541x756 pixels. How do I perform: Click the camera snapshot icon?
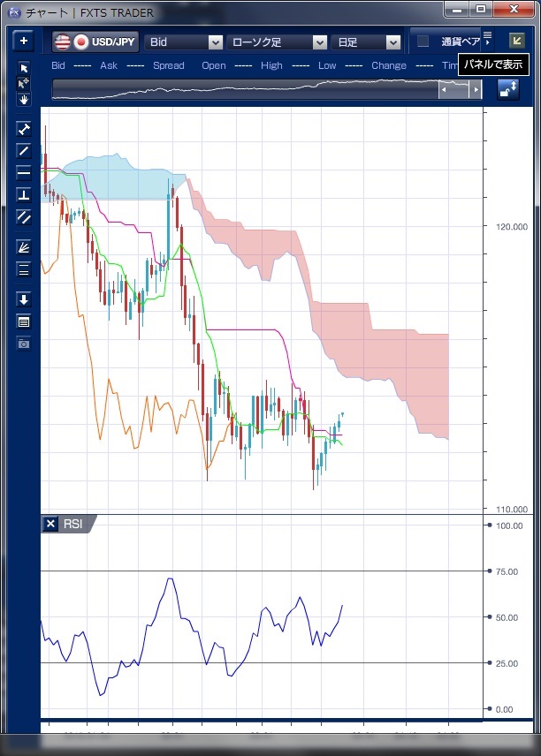[x=24, y=343]
